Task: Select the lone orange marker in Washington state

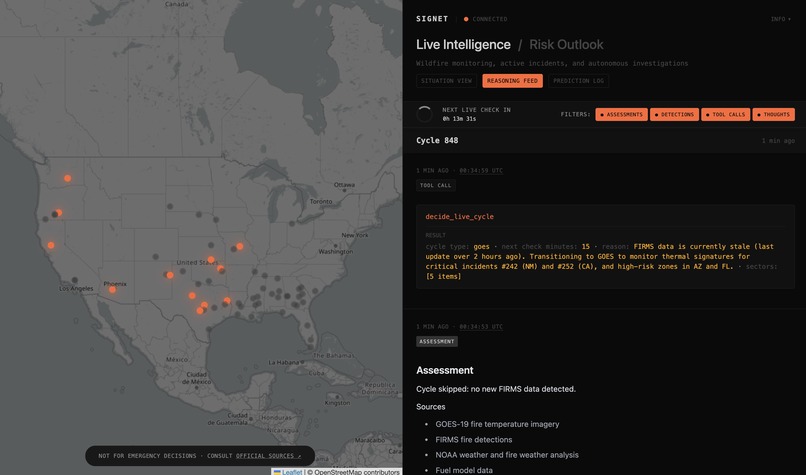Action: click(x=67, y=178)
